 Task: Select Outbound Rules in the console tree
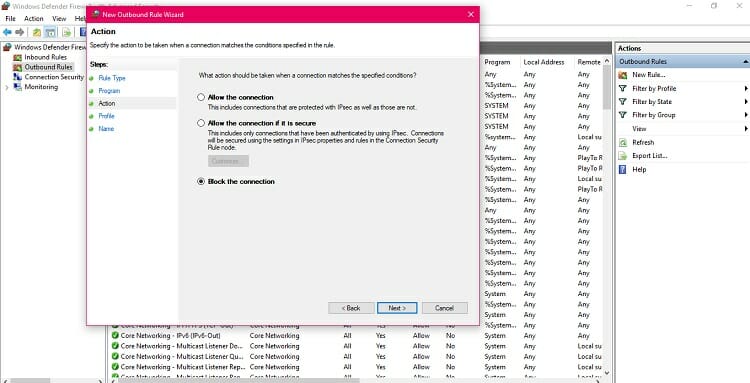click(48, 67)
